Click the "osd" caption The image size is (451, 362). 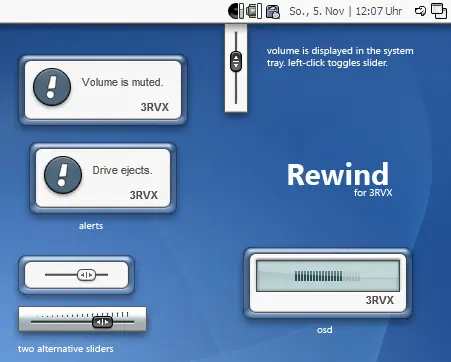coord(325,330)
